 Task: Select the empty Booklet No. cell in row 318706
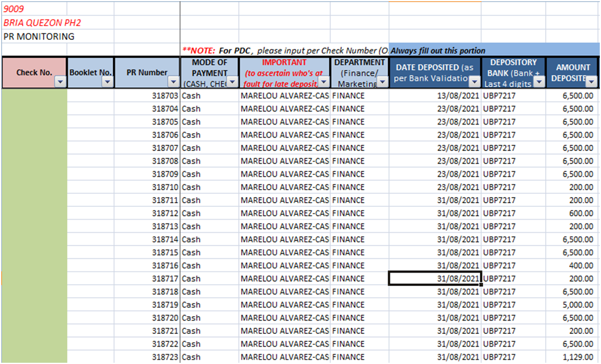pos(90,135)
